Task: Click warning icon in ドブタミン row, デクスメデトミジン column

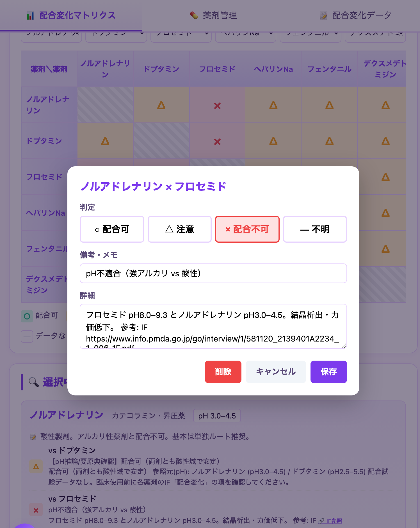Action: pyautogui.click(x=385, y=141)
